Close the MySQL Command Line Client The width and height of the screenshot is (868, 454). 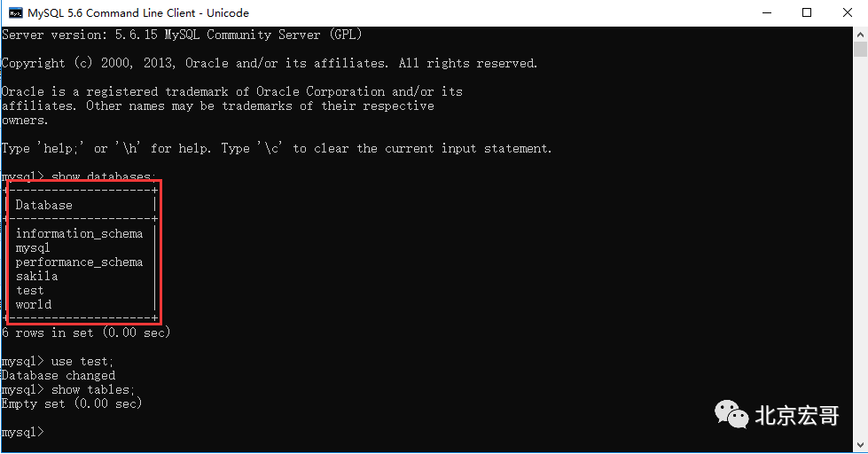pos(847,12)
